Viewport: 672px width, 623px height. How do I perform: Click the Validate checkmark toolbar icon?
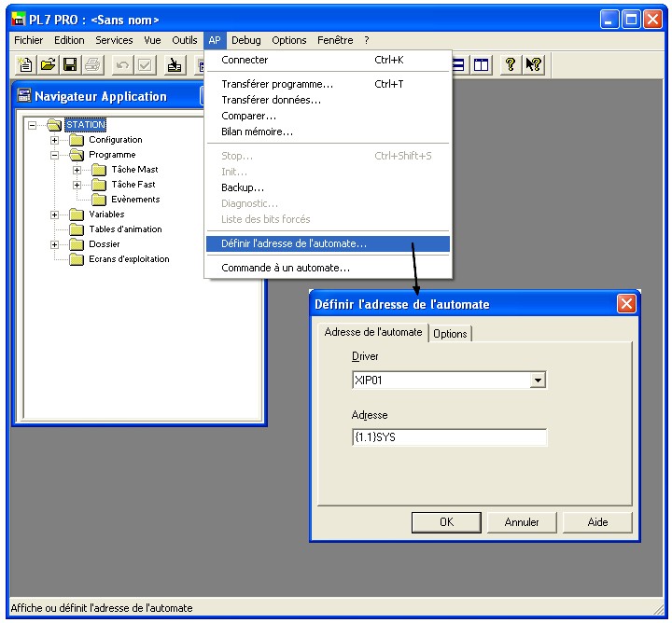(145, 65)
